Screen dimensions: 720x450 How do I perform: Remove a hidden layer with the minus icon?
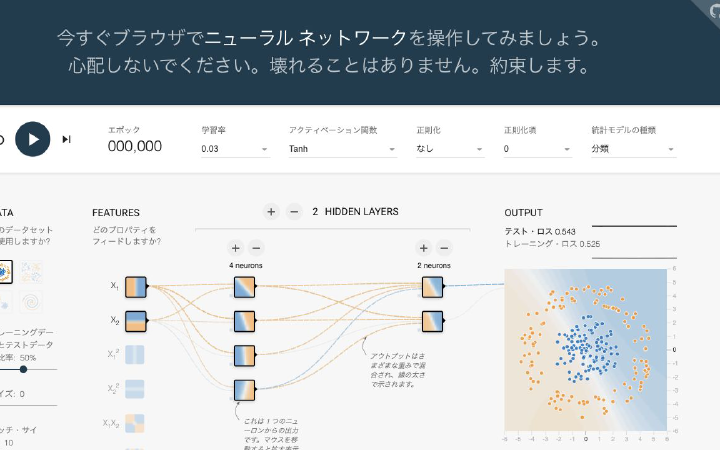pyautogui.click(x=294, y=212)
